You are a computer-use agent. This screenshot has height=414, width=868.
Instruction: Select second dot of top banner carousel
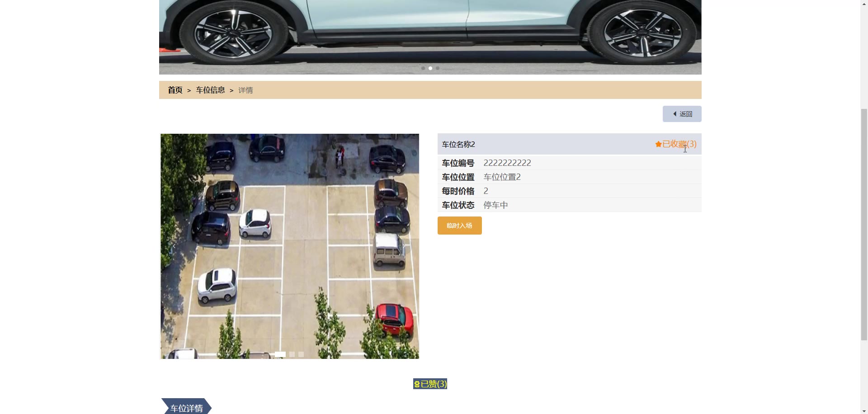430,68
